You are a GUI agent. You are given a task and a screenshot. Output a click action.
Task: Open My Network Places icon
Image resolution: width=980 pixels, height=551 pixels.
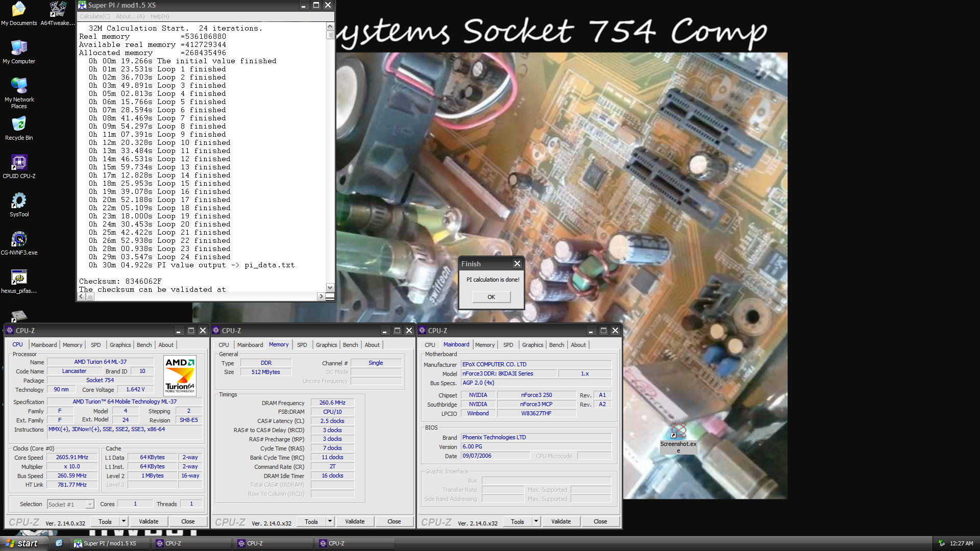coord(19,93)
